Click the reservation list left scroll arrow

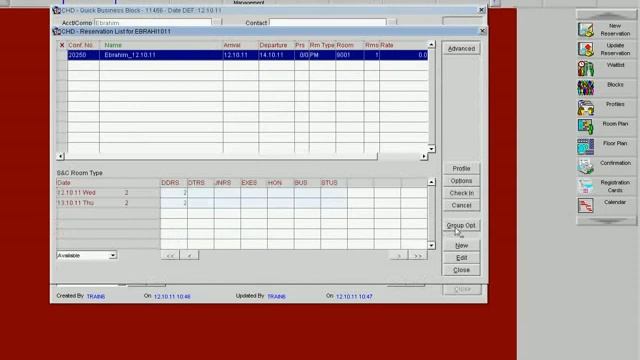tap(60, 156)
